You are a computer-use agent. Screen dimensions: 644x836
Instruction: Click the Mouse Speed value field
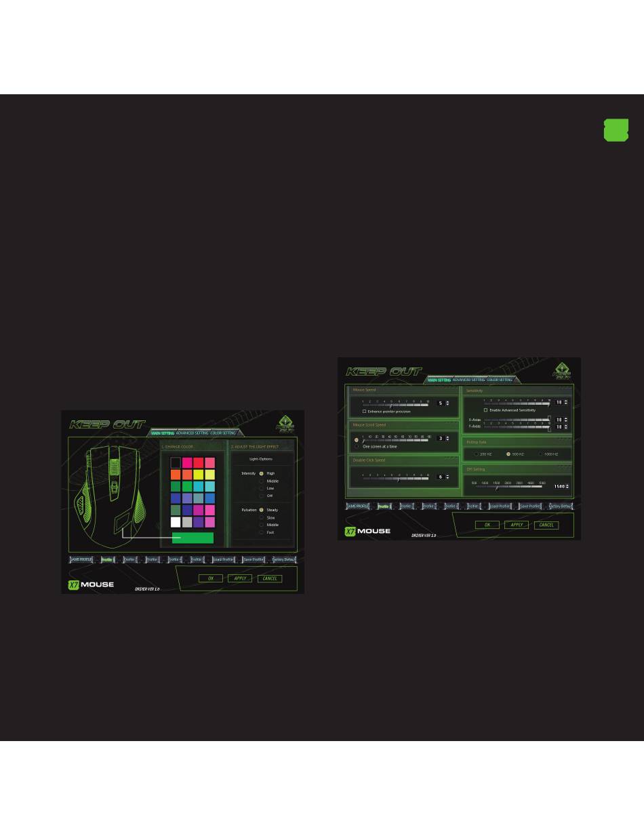pos(441,403)
